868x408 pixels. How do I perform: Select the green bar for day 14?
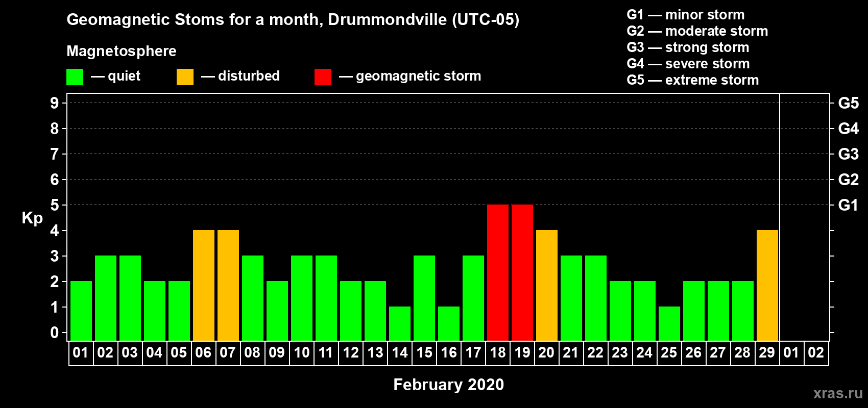400,323
